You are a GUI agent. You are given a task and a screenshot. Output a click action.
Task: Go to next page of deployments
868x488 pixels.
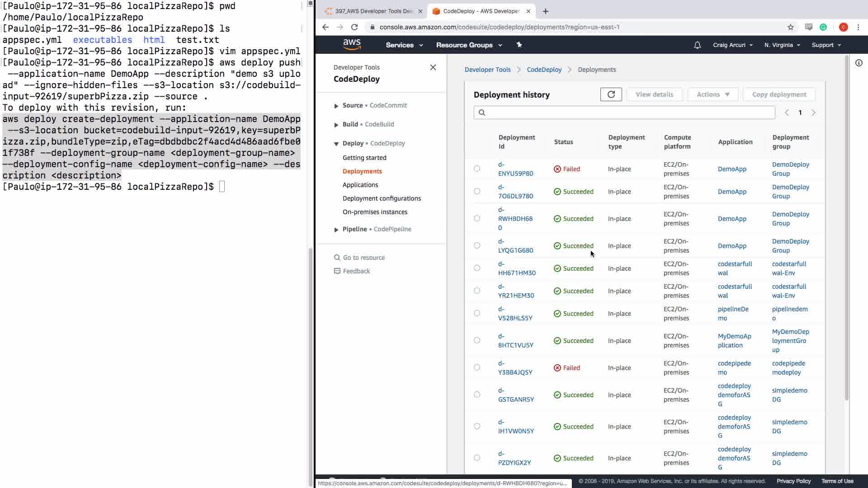813,113
